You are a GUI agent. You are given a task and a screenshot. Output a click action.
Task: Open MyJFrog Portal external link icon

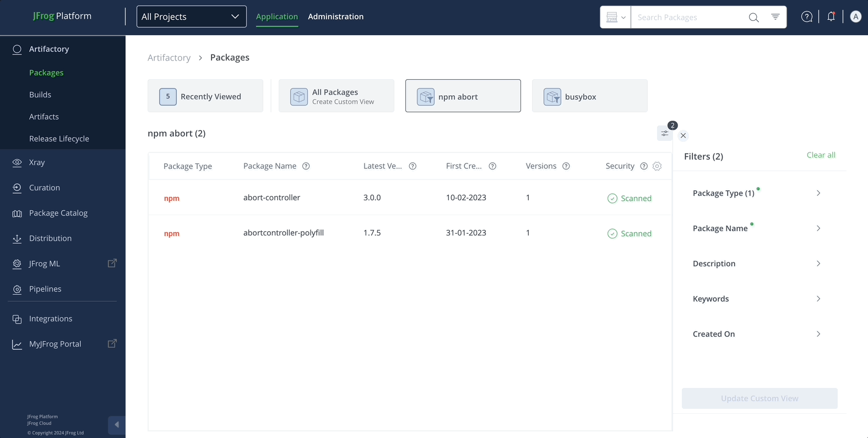(x=112, y=343)
